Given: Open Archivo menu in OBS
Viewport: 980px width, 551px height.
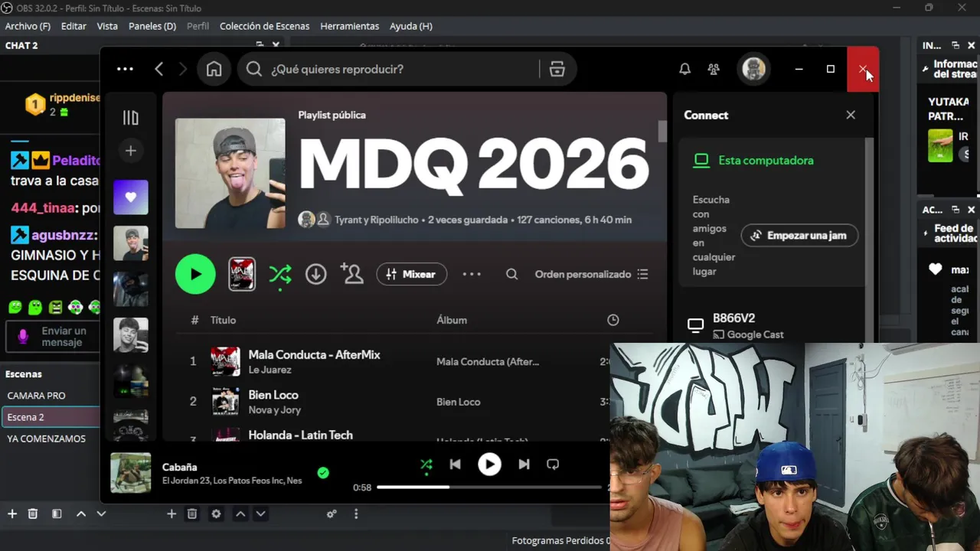Looking at the screenshot, I should click(28, 26).
